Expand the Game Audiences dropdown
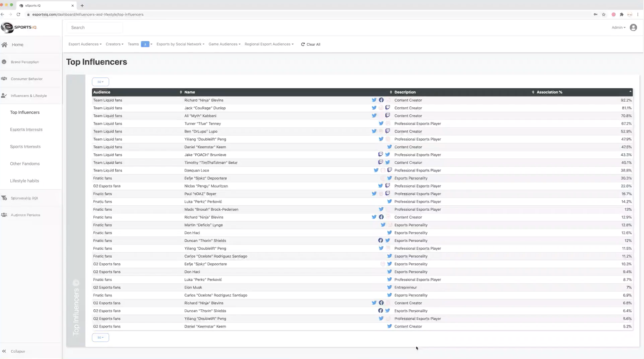This screenshot has width=644, height=359. click(224, 44)
